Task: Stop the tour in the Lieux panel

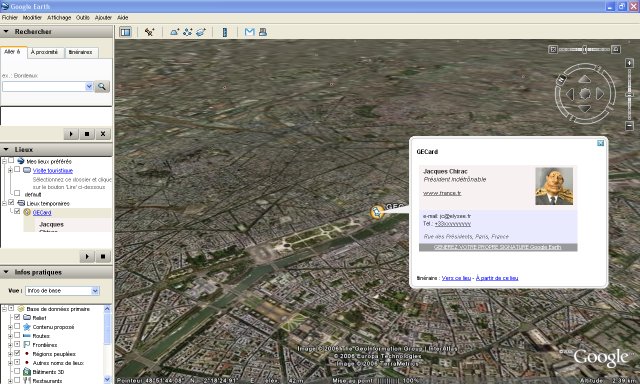Action: (103, 257)
